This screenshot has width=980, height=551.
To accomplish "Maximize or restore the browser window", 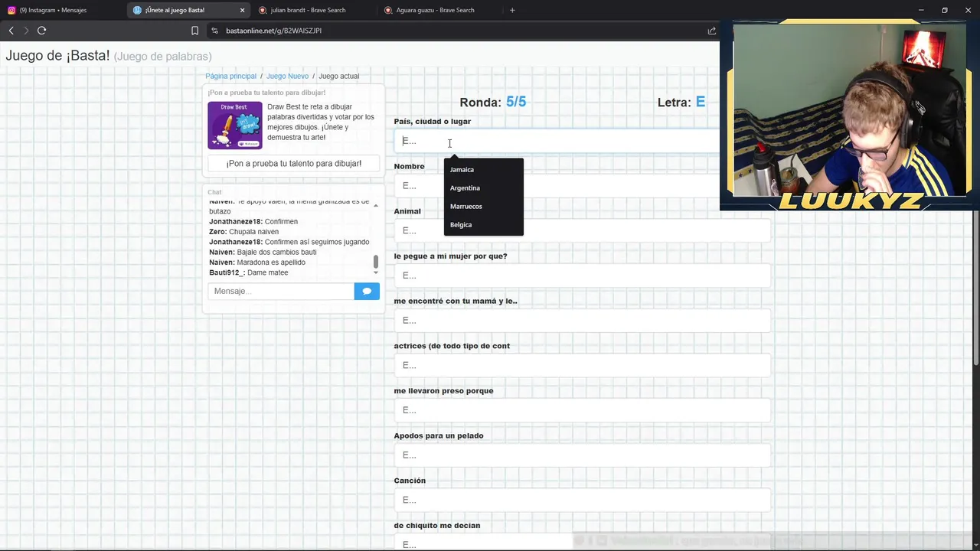I will pyautogui.click(x=945, y=10).
